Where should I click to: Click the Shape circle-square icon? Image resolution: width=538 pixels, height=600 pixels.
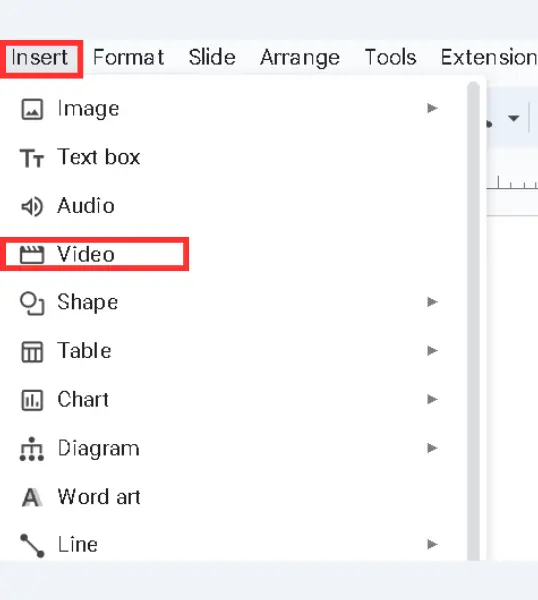tap(32, 303)
